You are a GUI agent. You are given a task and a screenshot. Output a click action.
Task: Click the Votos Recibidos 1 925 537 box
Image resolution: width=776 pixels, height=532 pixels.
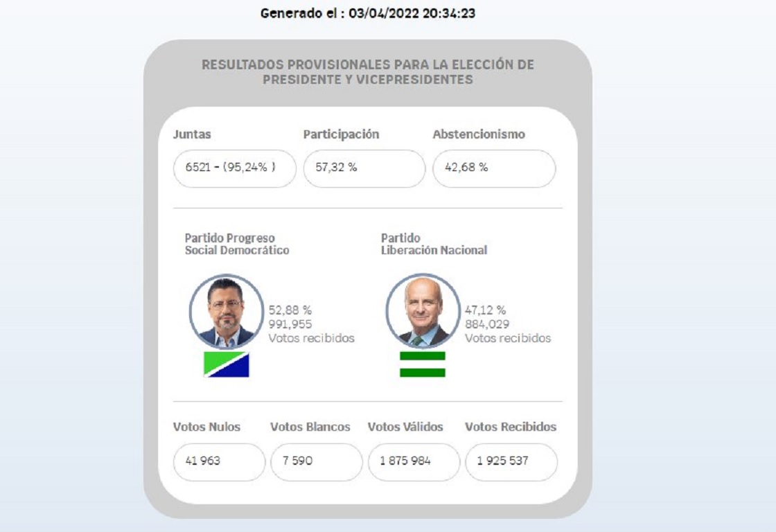pyautogui.click(x=511, y=461)
